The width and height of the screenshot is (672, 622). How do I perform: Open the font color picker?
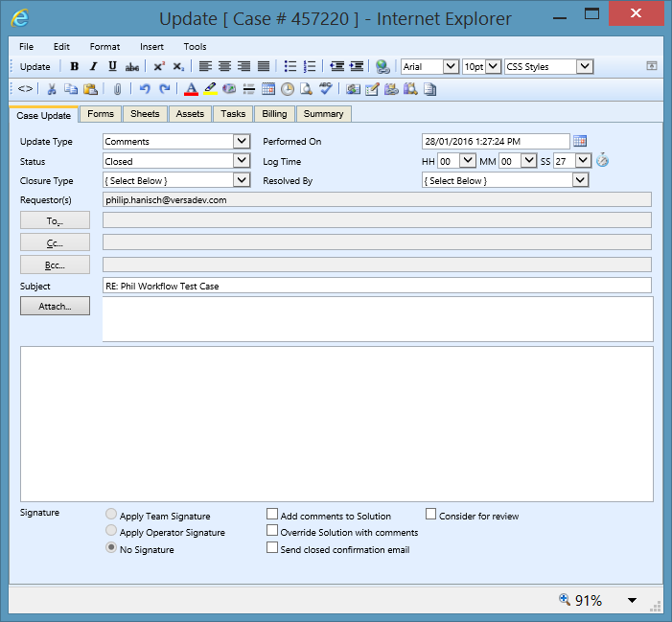click(190, 89)
